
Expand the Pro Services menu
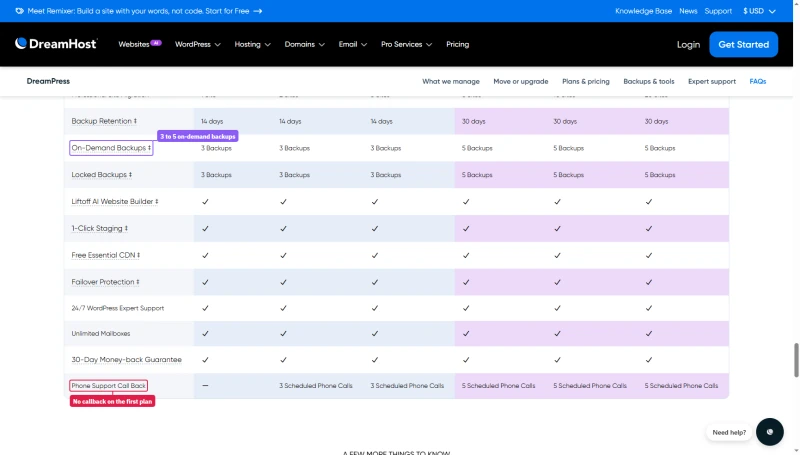(x=406, y=44)
